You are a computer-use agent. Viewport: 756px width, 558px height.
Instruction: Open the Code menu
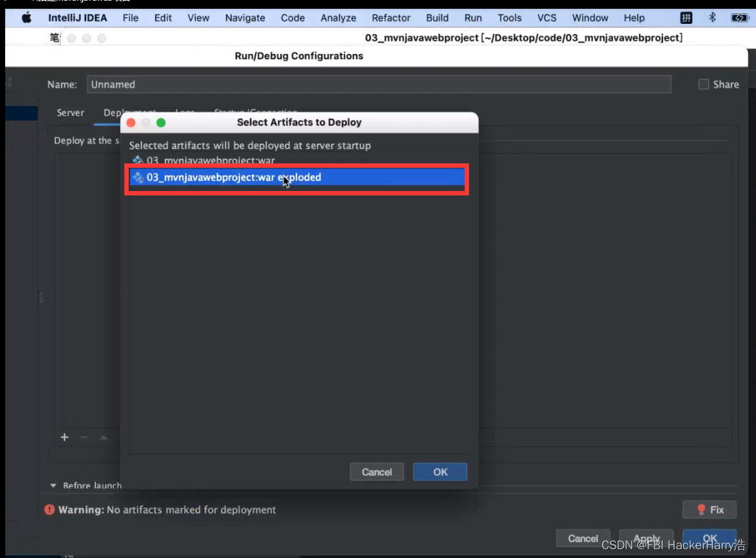(x=293, y=18)
